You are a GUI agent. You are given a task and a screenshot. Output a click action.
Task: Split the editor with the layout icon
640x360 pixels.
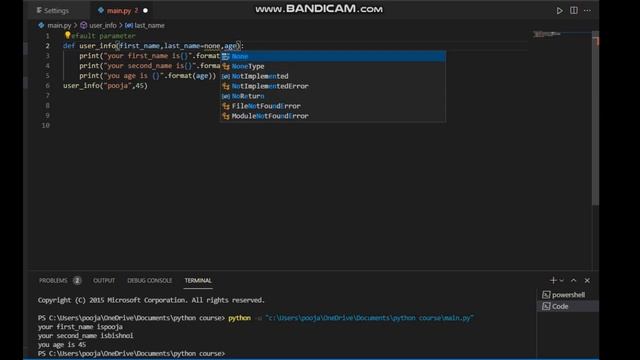[x=573, y=11]
